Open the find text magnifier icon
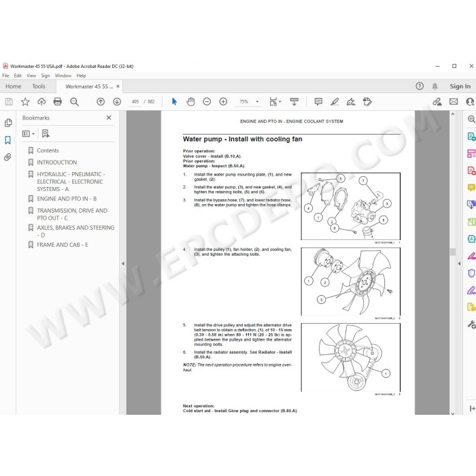This screenshot has height=476, width=476. click(x=74, y=102)
